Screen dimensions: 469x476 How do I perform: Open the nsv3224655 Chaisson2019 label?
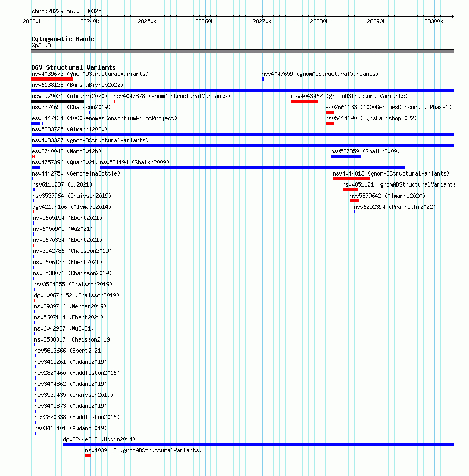pyautogui.click(x=71, y=107)
